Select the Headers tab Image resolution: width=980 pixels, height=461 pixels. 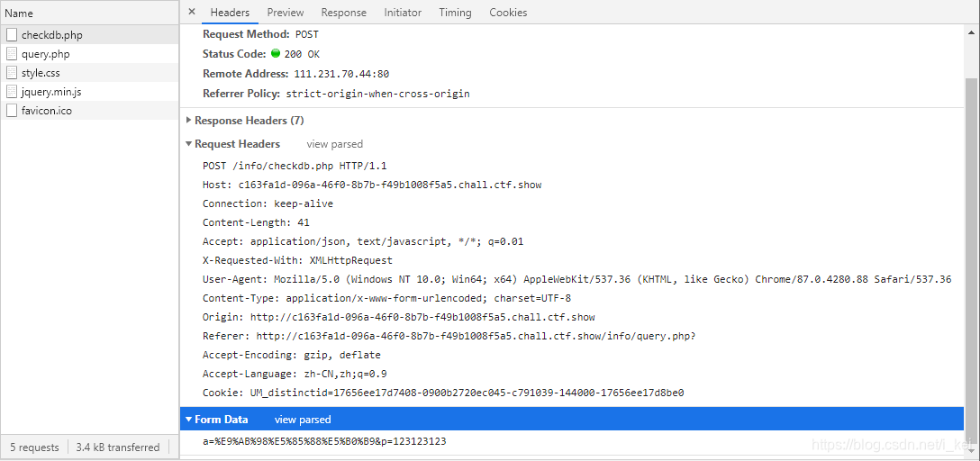click(x=230, y=13)
